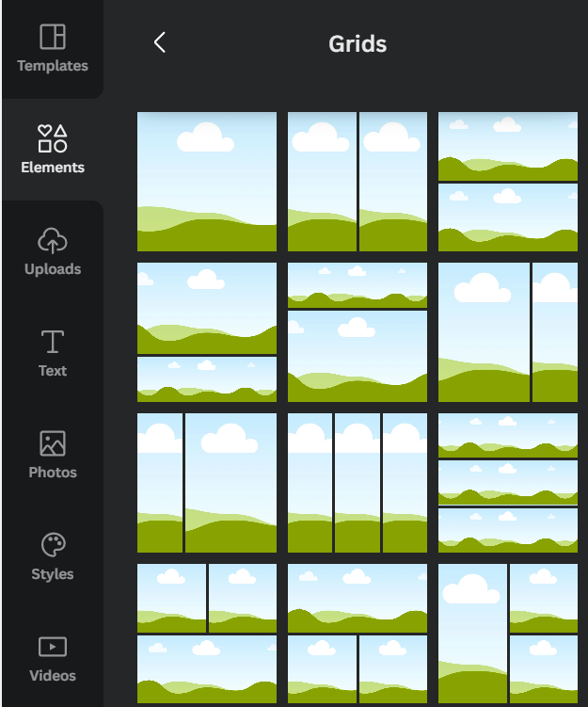
Task: Select grid with one top cell, two bottom
Action: (x=358, y=634)
